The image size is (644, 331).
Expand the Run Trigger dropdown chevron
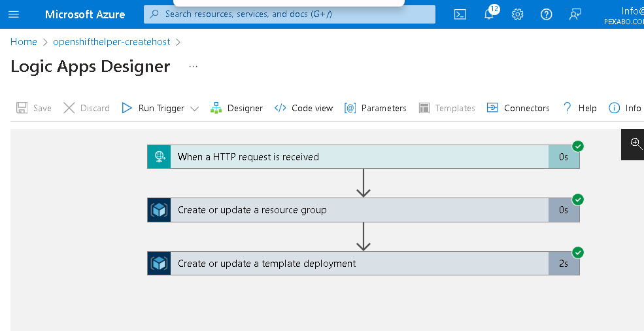tap(195, 109)
